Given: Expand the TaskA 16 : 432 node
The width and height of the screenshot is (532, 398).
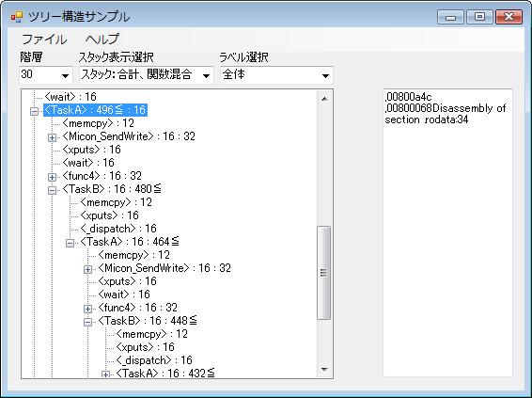Looking at the screenshot, I should (x=105, y=374).
